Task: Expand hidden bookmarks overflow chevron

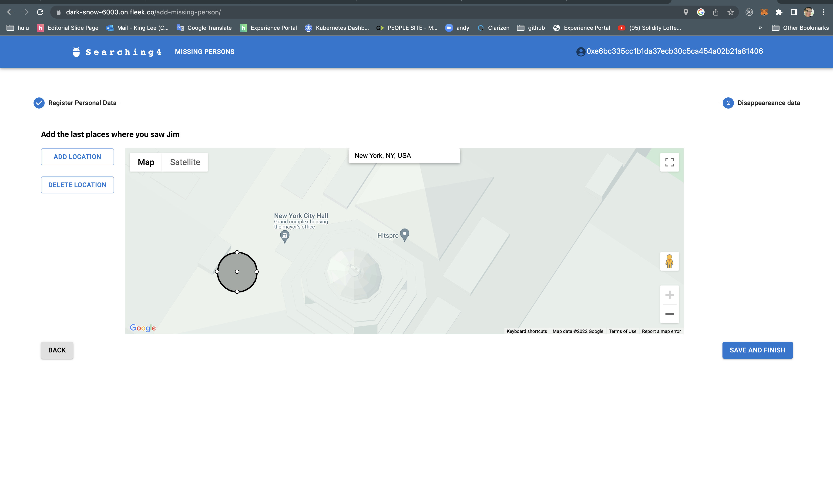Action: [x=760, y=28]
